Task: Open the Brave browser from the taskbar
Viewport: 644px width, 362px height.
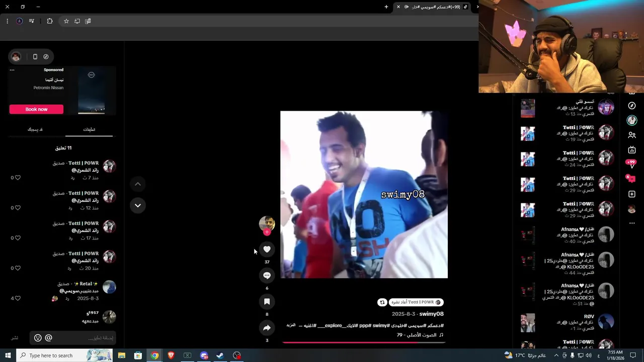Action: click(x=171, y=355)
